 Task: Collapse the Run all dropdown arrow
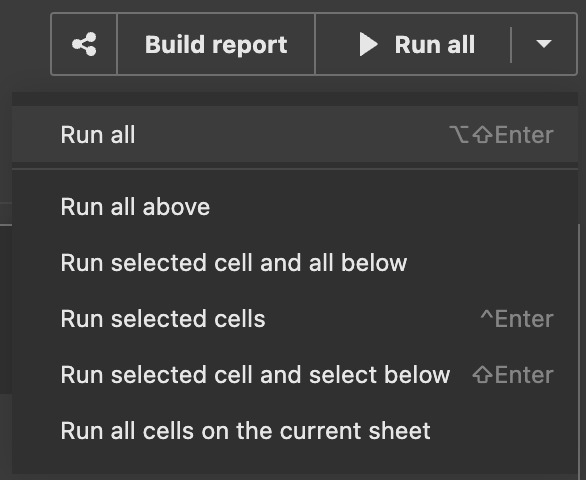544,44
